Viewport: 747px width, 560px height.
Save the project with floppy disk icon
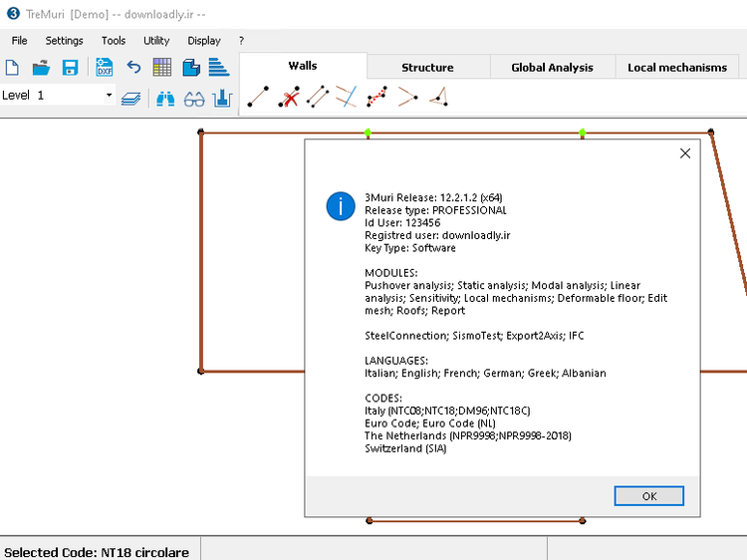click(70, 68)
